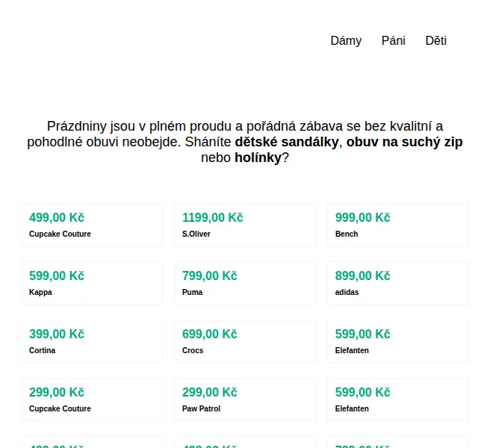This screenshot has width=478, height=448.
Task: Click the Cupcake Couture brand name priced 499,00 Kč
Action: point(60,234)
